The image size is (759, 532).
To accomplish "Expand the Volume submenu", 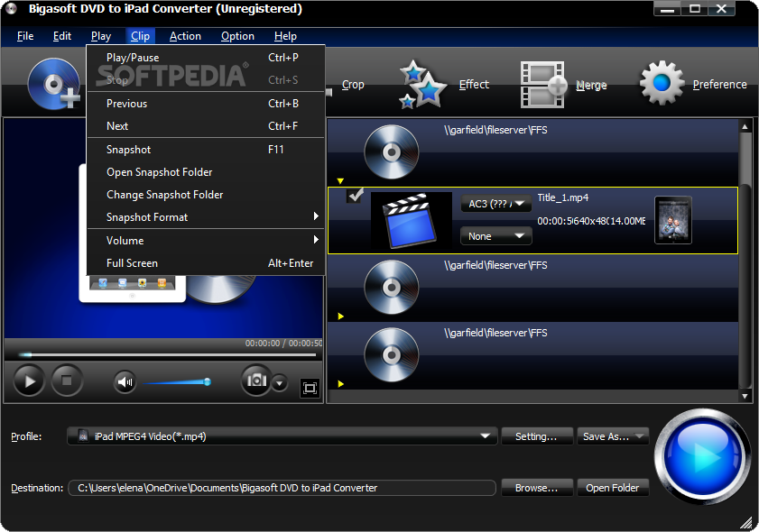I will 205,241.
